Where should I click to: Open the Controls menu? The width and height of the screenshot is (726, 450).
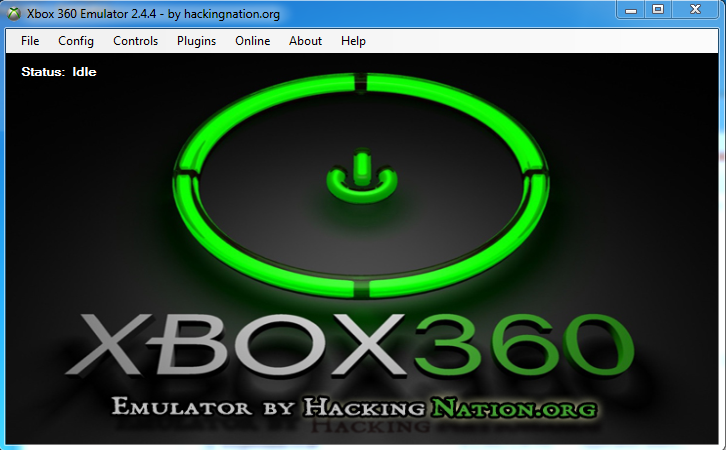136,41
